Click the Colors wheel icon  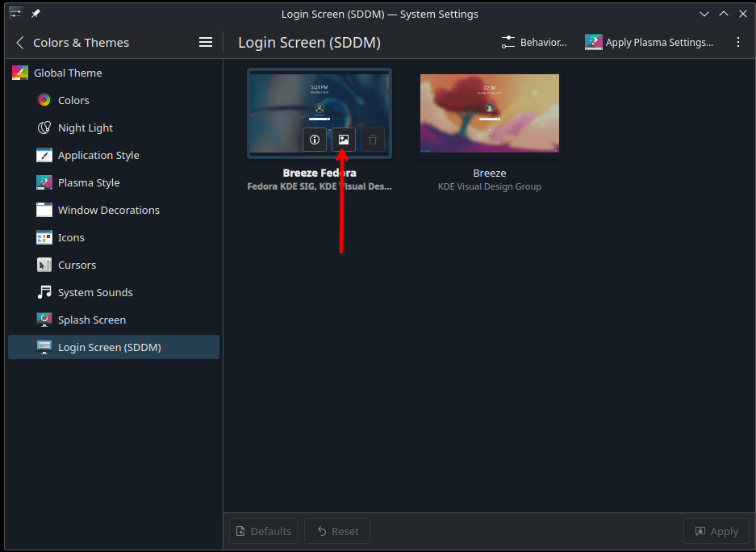tap(44, 100)
